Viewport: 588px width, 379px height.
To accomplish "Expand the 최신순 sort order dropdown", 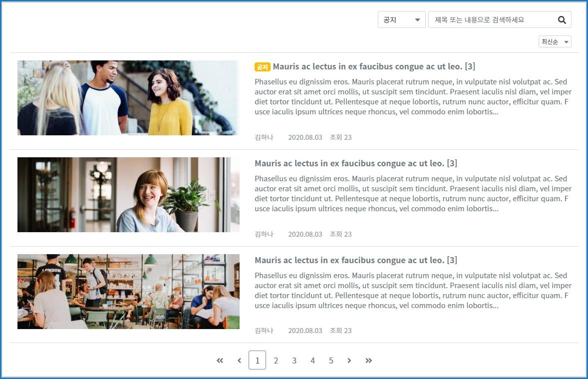I will 555,42.
